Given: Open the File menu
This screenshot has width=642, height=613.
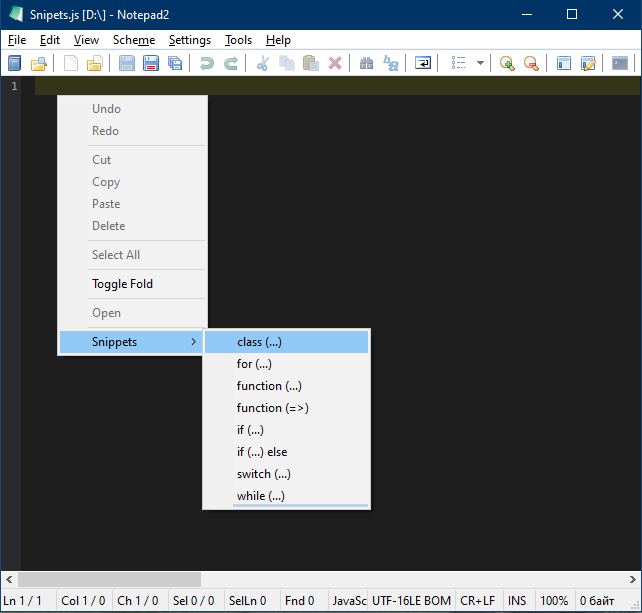Looking at the screenshot, I should pos(17,40).
